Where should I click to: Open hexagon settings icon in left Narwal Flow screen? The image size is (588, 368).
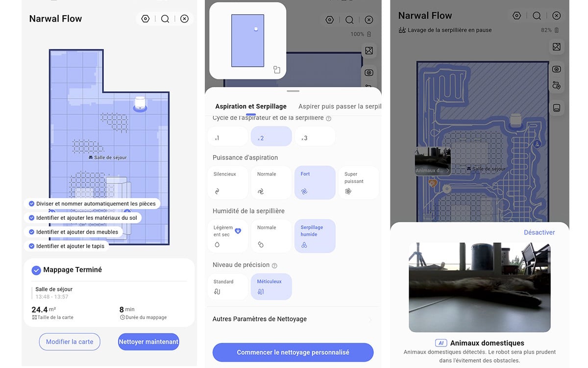tap(145, 19)
